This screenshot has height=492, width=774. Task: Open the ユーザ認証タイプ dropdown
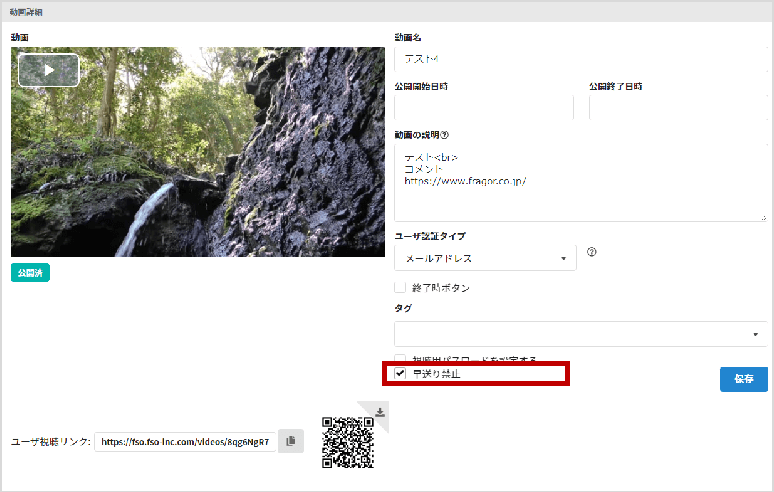click(x=484, y=259)
